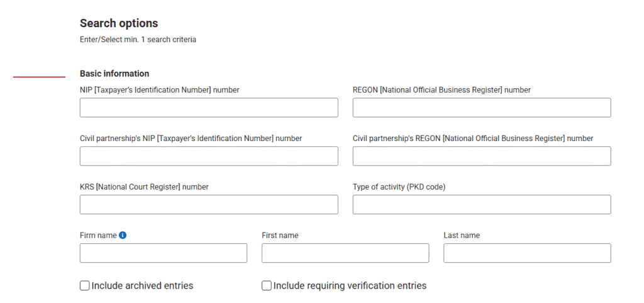Click the "Last name" label above its field
Screen dimensions: 644x303
pyautogui.click(x=462, y=236)
